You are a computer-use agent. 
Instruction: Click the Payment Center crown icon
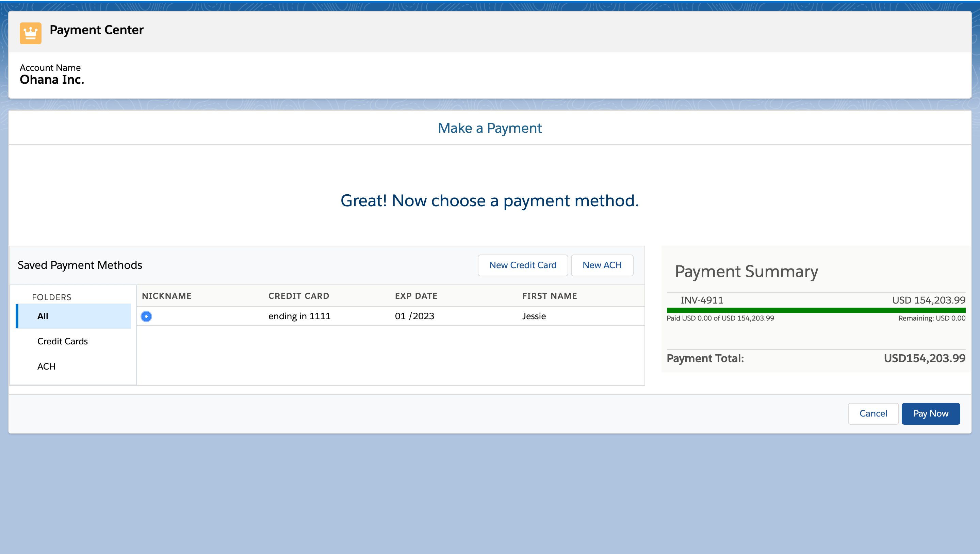(x=30, y=33)
